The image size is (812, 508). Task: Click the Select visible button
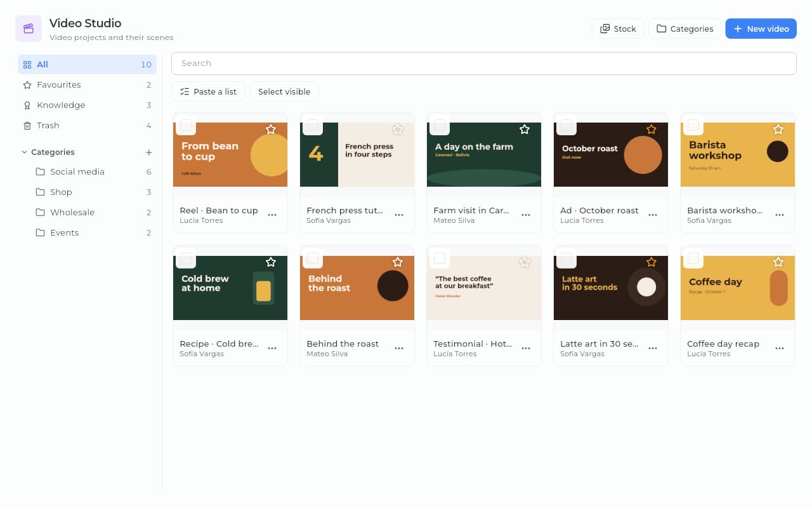[x=284, y=91]
